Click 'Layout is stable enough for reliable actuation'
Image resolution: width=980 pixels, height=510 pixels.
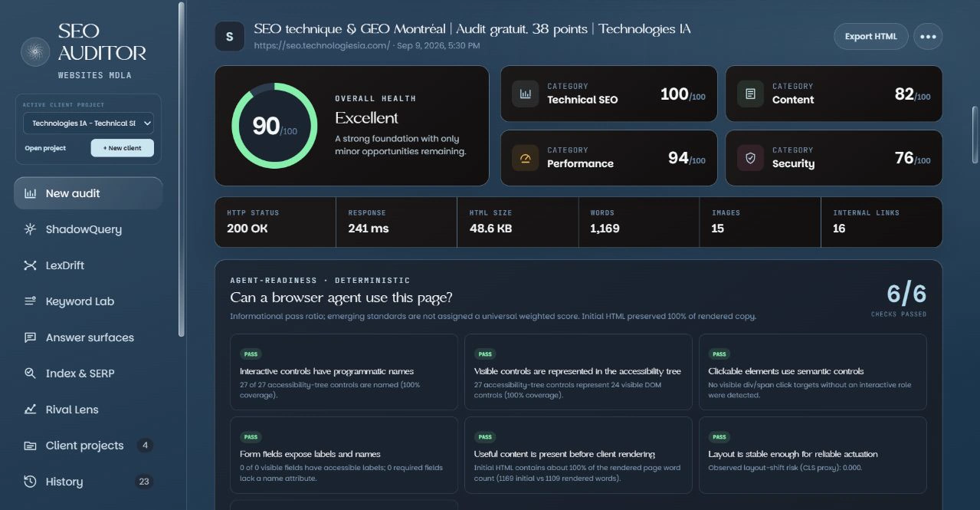click(x=813, y=455)
